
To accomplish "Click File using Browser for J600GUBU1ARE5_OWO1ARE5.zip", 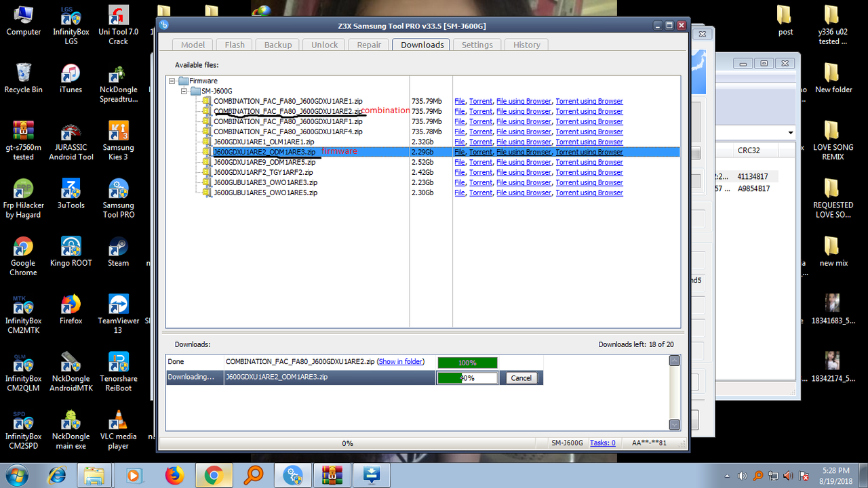I will [x=524, y=193].
